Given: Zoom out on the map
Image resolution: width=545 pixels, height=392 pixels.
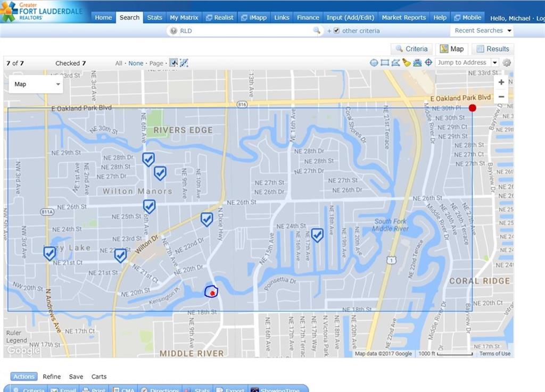Looking at the screenshot, I should 501,97.
